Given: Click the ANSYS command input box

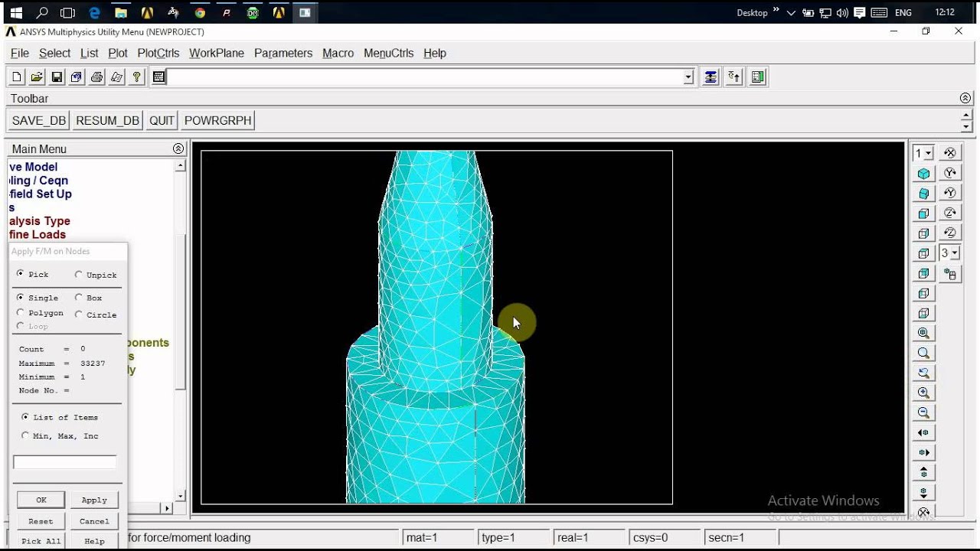Looking at the screenshot, I should 426,77.
